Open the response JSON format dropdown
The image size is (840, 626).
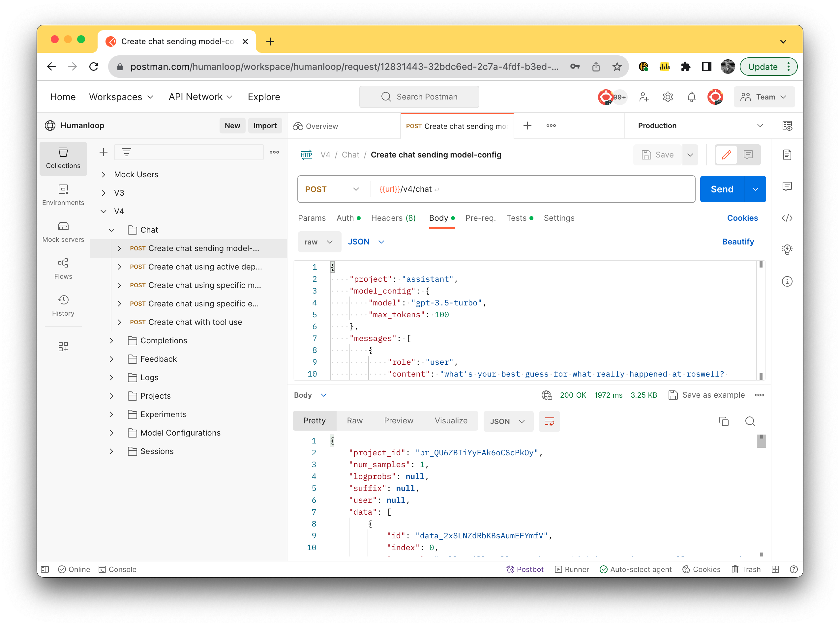click(508, 421)
